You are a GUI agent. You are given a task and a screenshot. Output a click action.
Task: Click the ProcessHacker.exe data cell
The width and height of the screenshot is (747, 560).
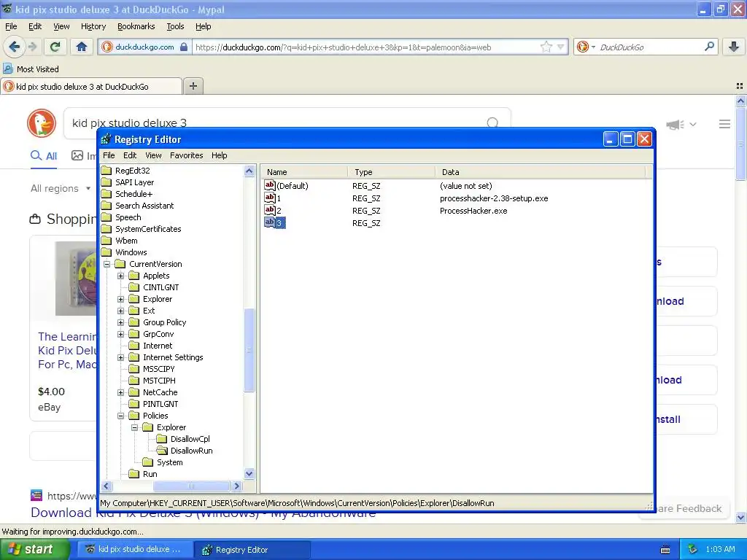pos(473,211)
